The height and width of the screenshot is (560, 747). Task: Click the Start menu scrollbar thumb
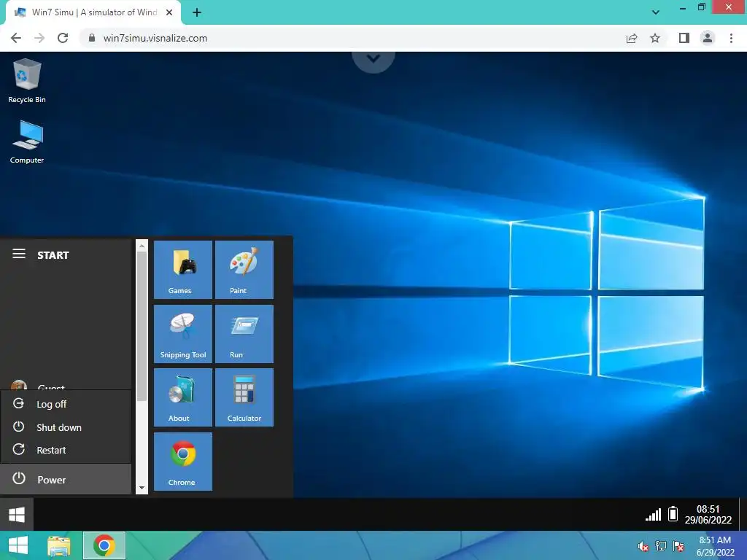142,327
